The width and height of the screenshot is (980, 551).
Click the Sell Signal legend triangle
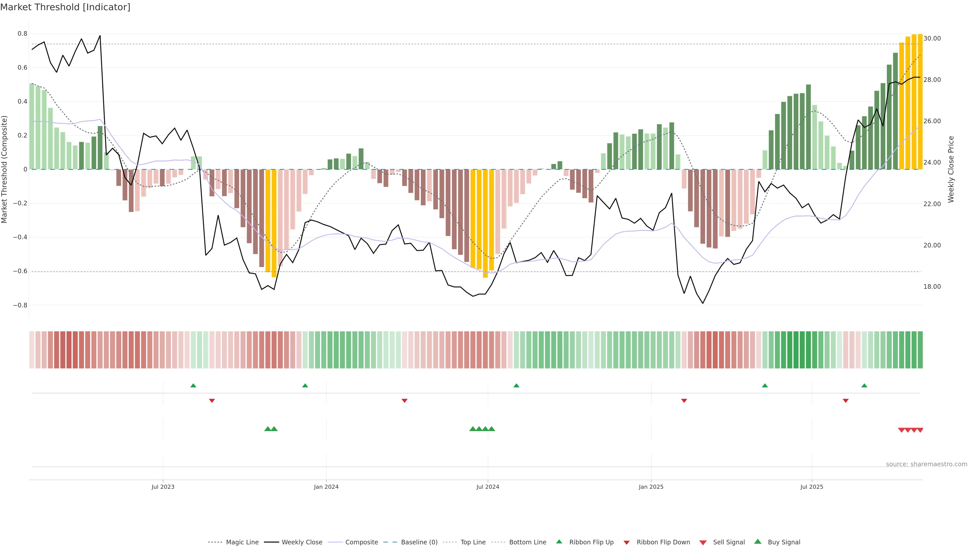point(703,543)
